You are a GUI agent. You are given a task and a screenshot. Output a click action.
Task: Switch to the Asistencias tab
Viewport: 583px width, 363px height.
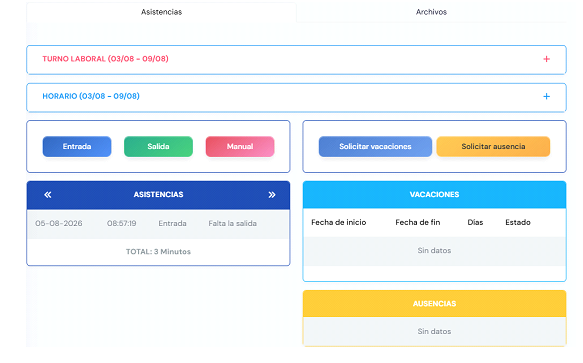pos(161,12)
